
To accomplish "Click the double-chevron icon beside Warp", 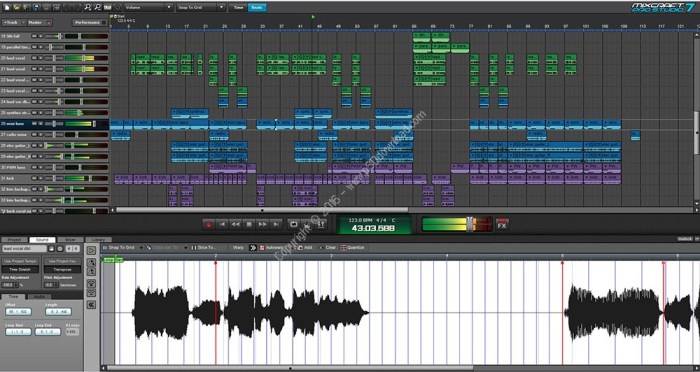I will pyautogui.click(x=253, y=247).
